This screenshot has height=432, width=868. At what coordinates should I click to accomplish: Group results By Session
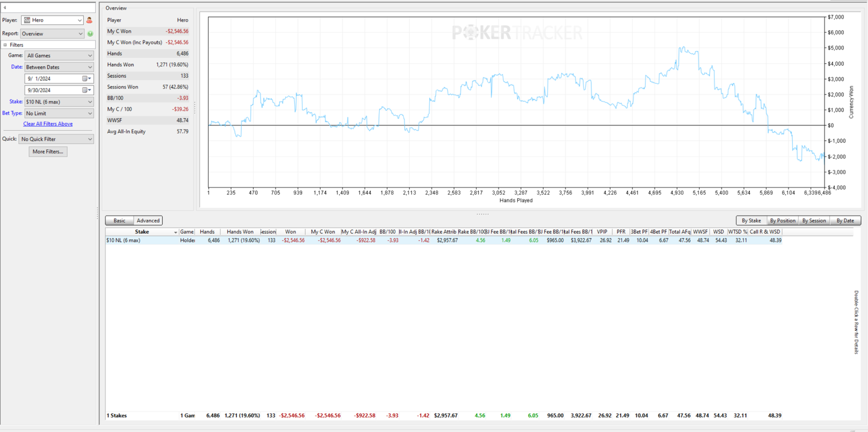(x=814, y=221)
